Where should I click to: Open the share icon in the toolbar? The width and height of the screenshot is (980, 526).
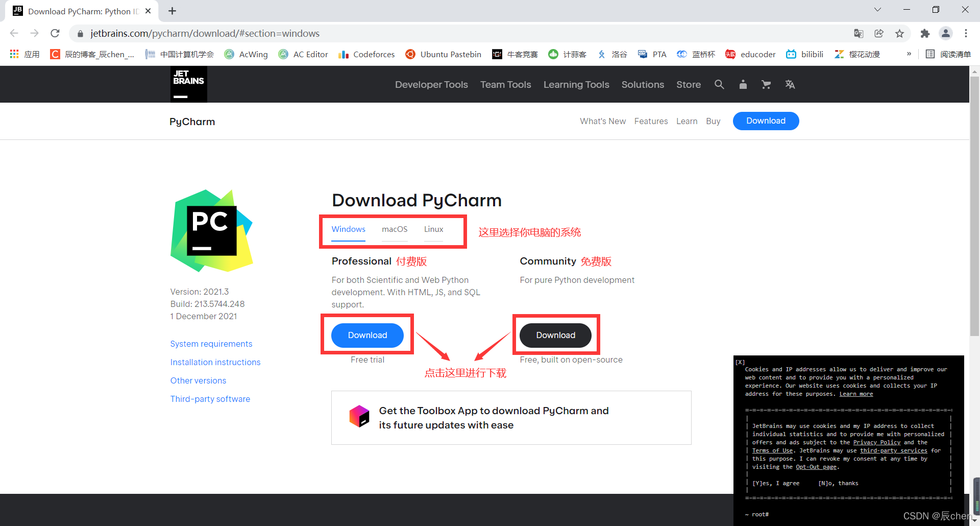[x=879, y=33]
